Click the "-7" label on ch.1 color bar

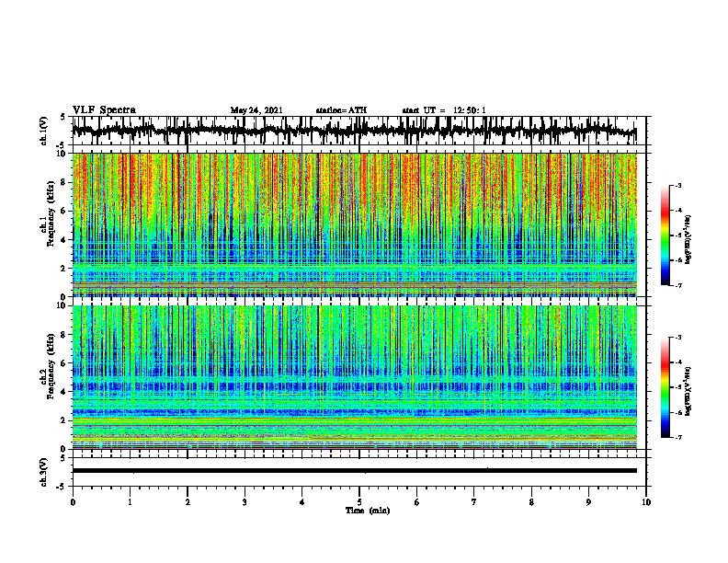677,285
